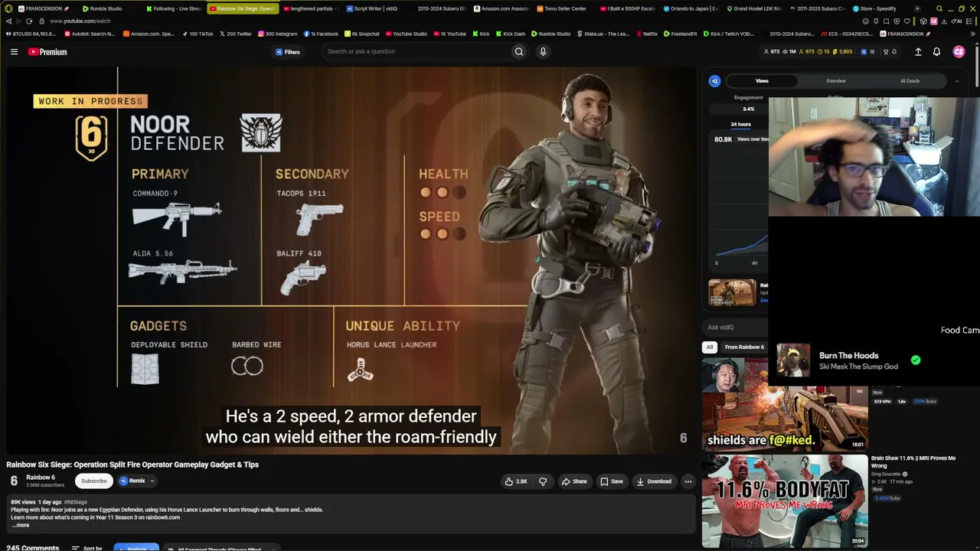
Task: Click the video title text below player
Action: (132, 465)
